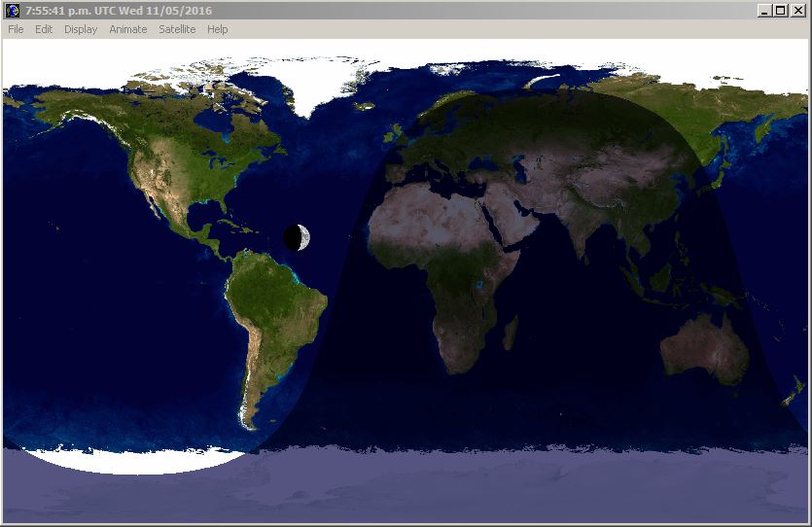Open the Help menu
The height and width of the screenshot is (527, 812).
[x=218, y=29]
